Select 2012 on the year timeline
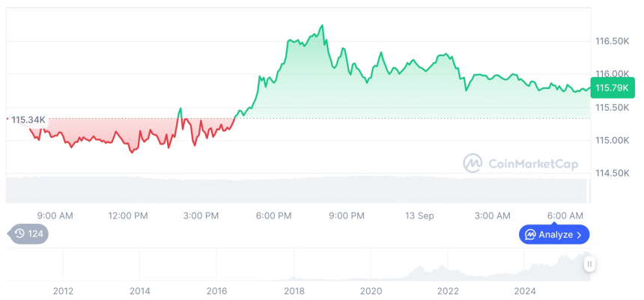Viewport: 644px width, 300px height. [x=63, y=290]
